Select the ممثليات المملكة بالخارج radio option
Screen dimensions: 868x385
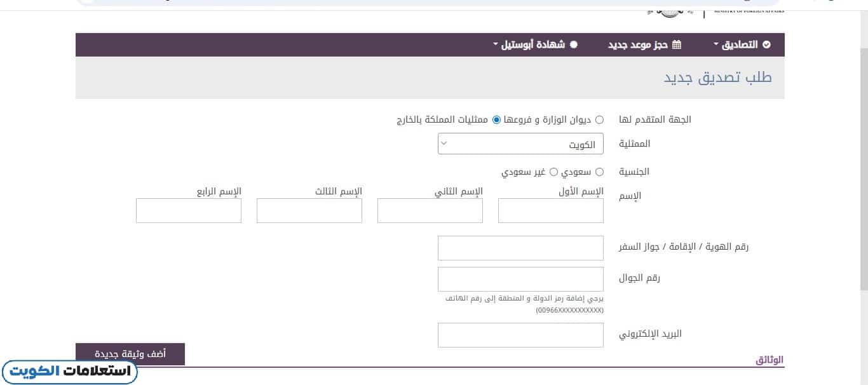coord(496,119)
